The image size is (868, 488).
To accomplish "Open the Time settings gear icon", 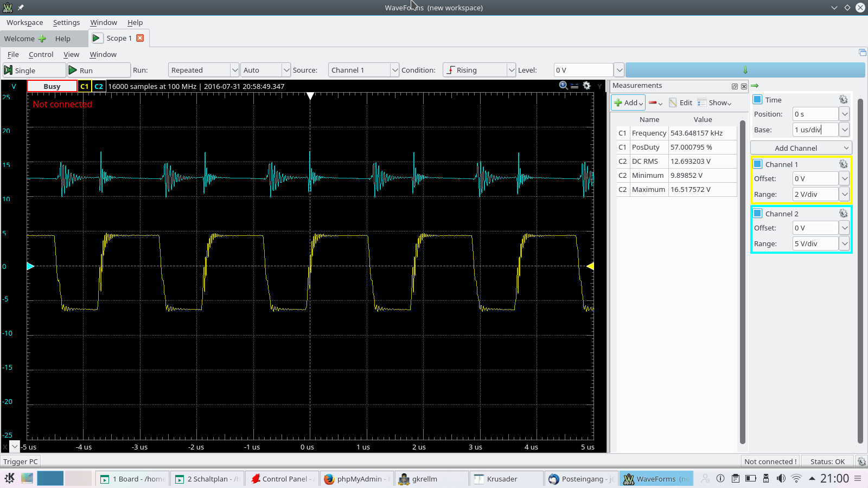I will point(843,100).
